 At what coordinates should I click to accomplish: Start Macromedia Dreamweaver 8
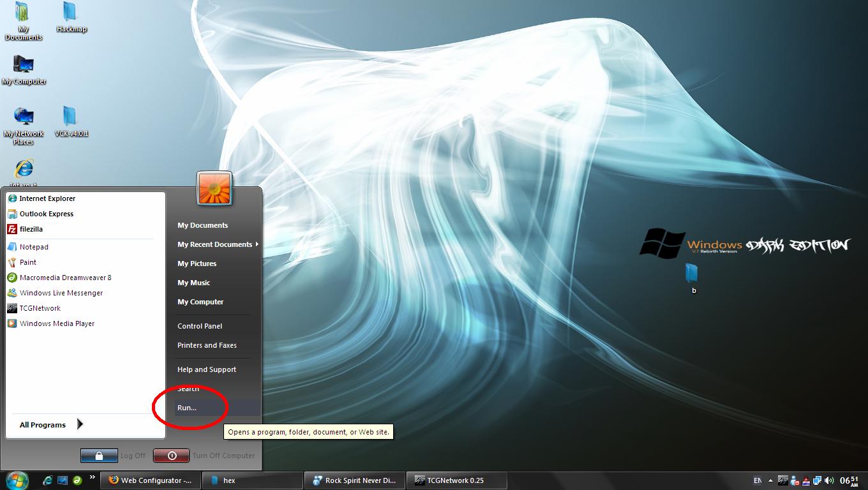(59, 278)
